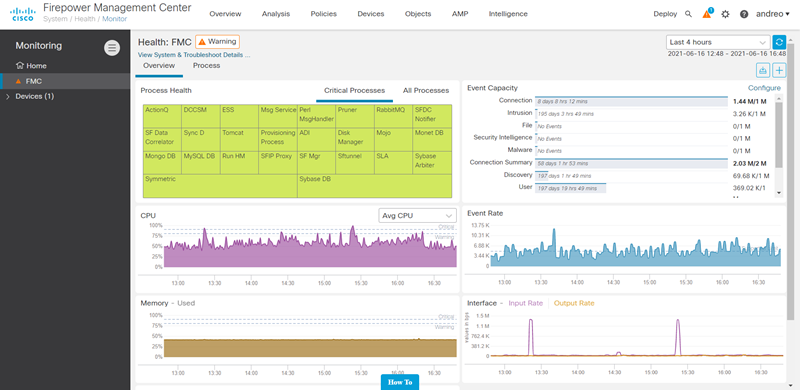This screenshot has width=800, height=390.
Task: Open the search magnifier icon
Action: coord(688,14)
